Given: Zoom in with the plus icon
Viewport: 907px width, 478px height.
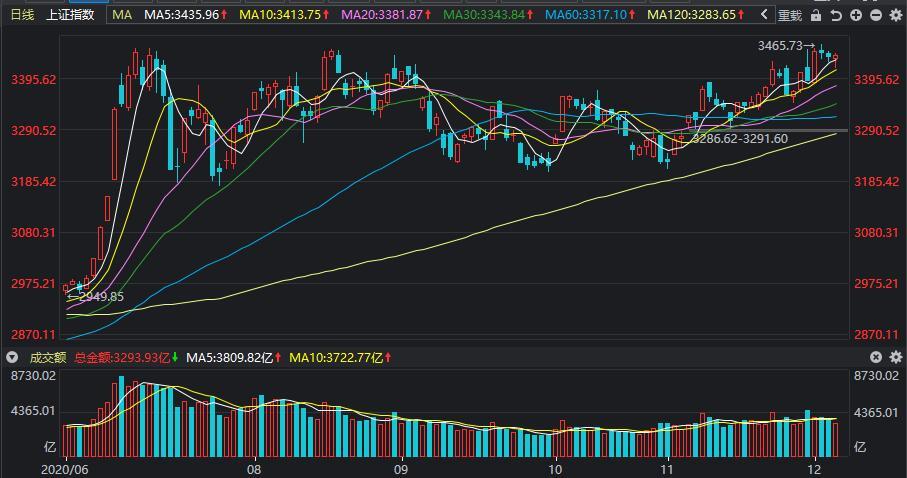Looking at the screenshot, I should click(856, 15).
